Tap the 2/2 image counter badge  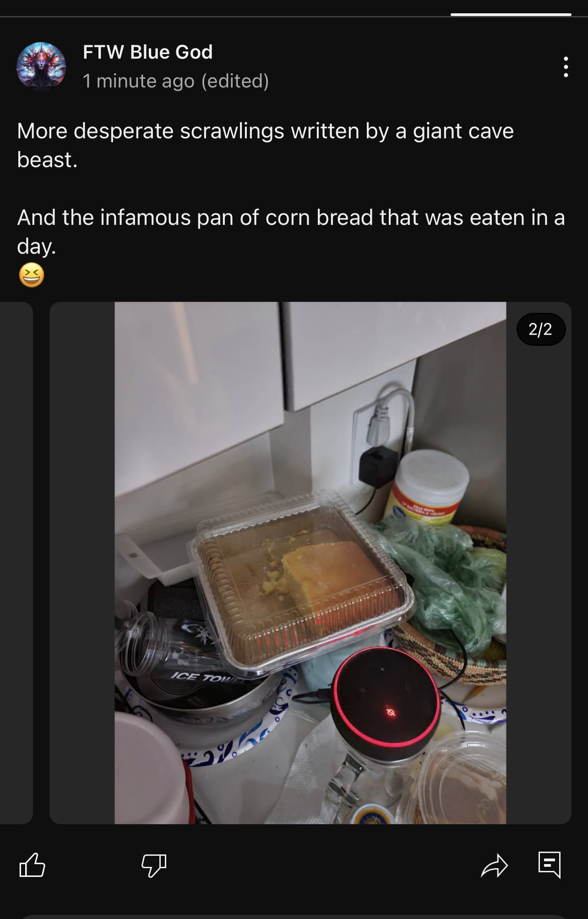[541, 329]
